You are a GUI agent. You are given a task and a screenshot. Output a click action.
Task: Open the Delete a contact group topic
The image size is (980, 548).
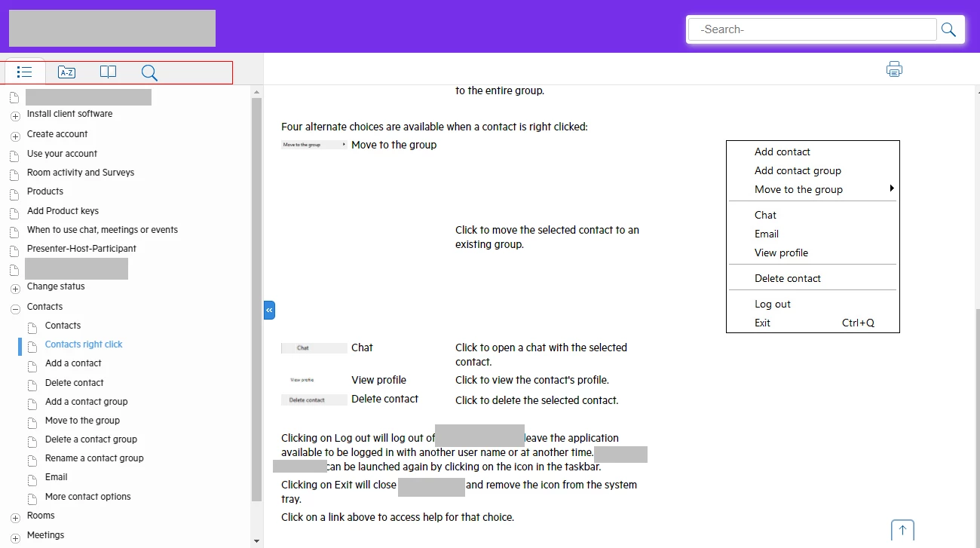click(x=91, y=439)
